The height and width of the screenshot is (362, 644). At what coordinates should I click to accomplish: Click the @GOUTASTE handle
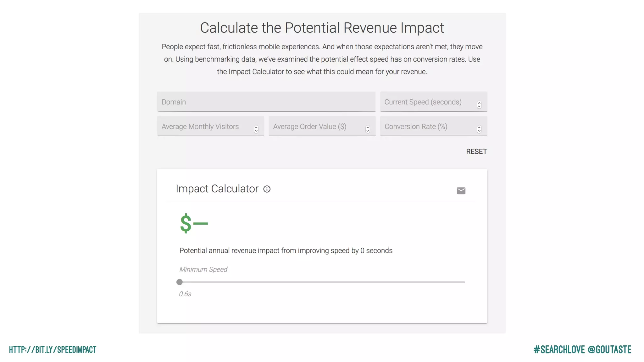pyautogui.click(x=609, y=349)
